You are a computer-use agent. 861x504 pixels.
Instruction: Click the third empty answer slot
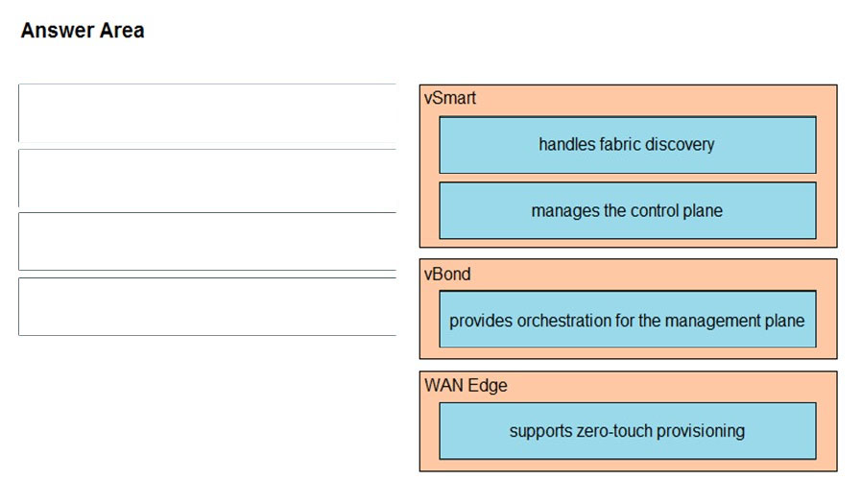pyautogui.click(x=207, y=242)
